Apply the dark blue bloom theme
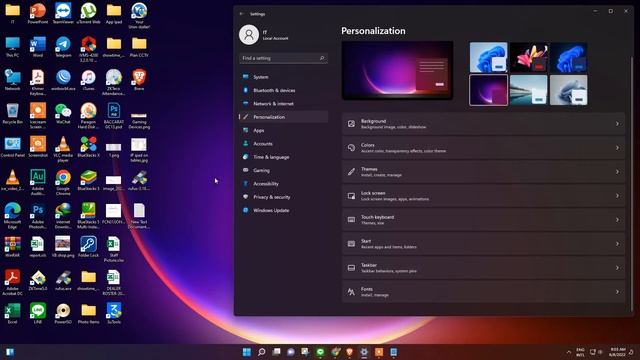Screen dimensions: 640x360 pyautogui.click(x=569, y=57)
